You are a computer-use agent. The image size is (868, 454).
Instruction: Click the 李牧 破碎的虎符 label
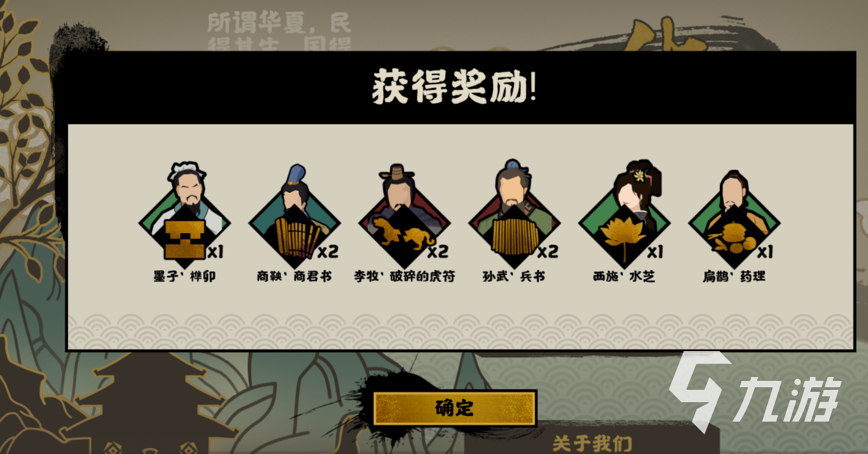tap(404, 277)
